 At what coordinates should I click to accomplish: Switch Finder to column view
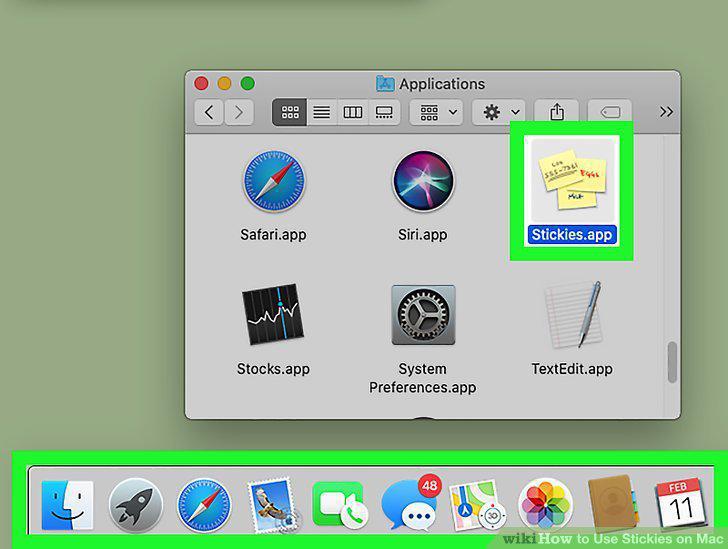coord(353,112)
